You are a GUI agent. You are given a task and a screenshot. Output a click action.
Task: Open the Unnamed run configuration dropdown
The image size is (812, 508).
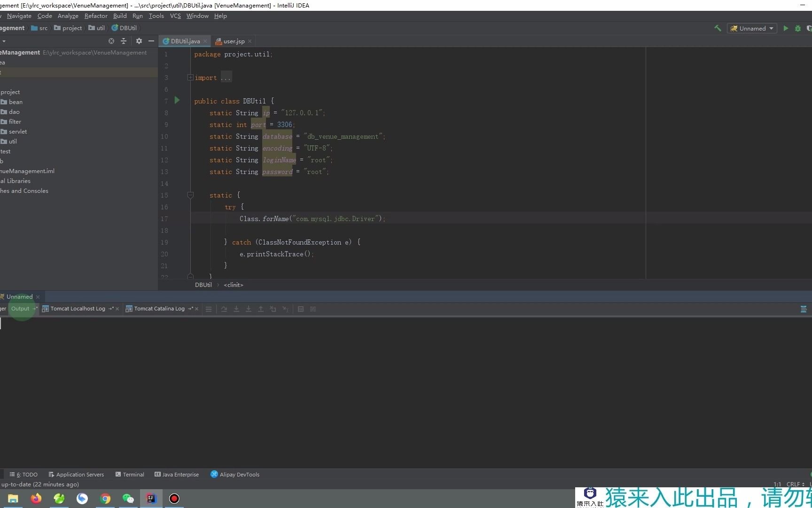tap(751, 28)
